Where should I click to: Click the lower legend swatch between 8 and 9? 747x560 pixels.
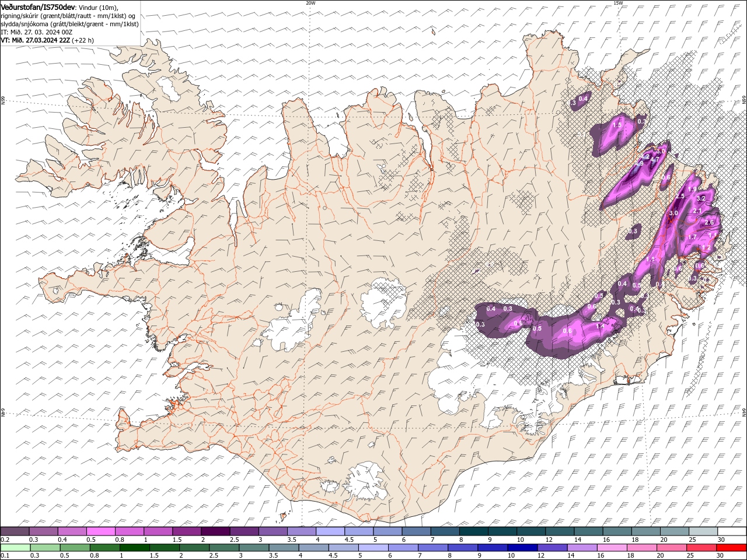click(462, 548)
